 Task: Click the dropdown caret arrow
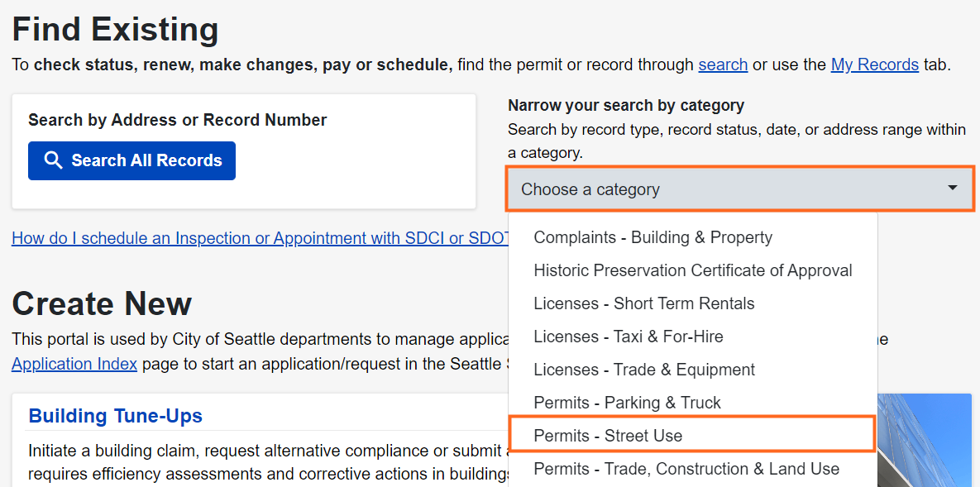tap(953, 189)
